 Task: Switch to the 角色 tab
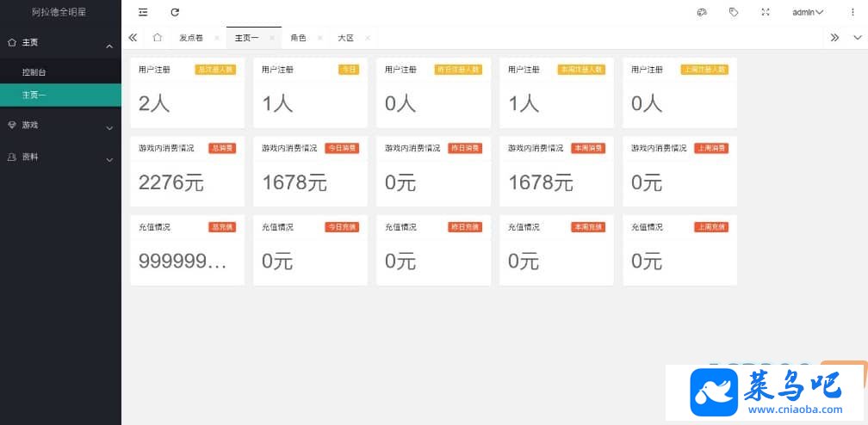pos(298,38)
